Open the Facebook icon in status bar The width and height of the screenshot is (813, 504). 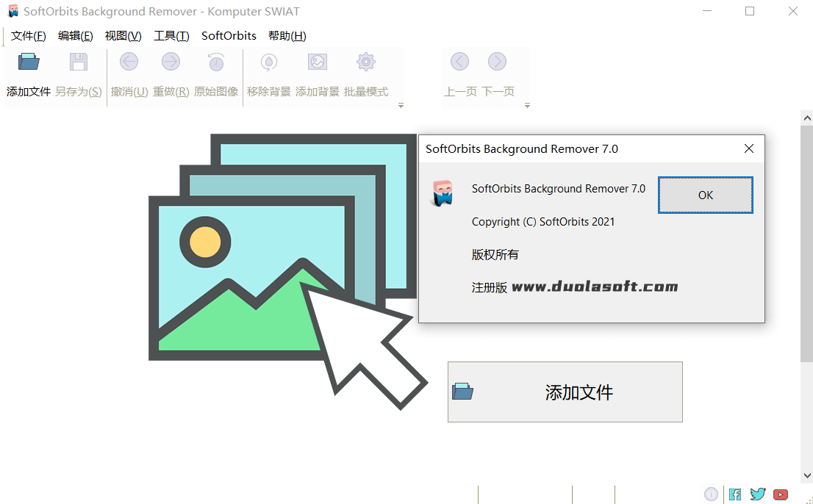[x=734, y=494]
